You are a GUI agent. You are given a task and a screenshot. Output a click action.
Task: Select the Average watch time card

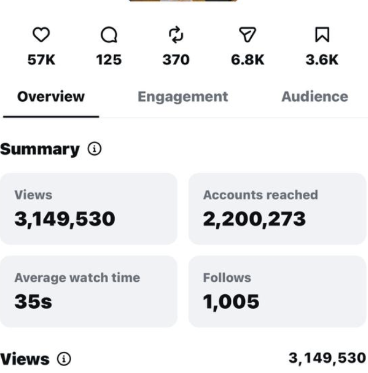(88, 291)
